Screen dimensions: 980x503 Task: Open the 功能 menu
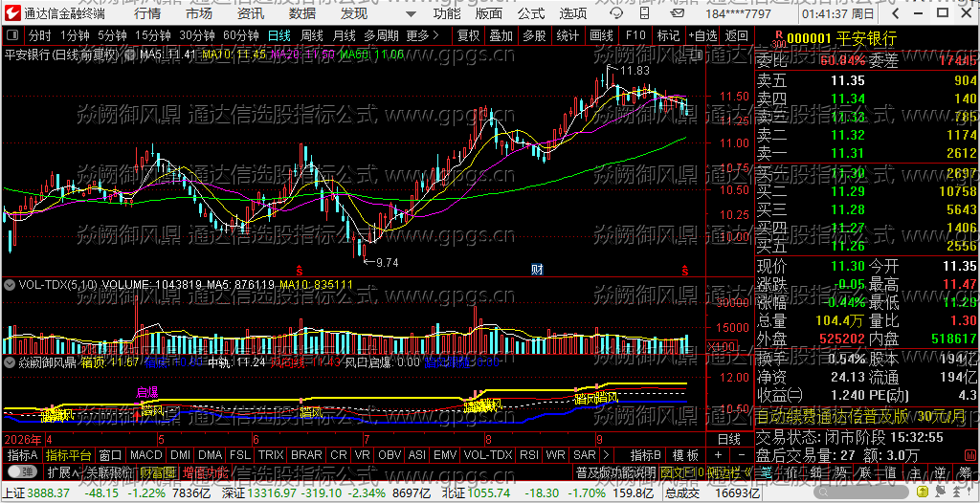pos(448,13)
